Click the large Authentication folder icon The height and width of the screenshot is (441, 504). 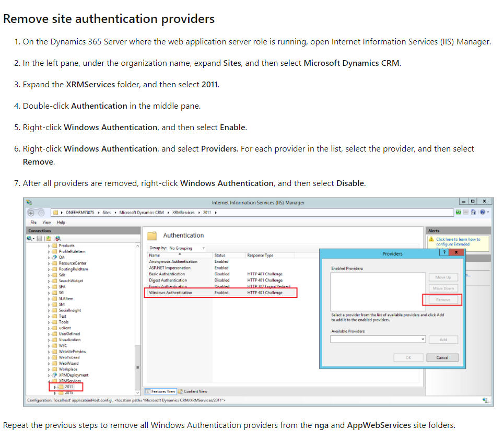(152, 236)
